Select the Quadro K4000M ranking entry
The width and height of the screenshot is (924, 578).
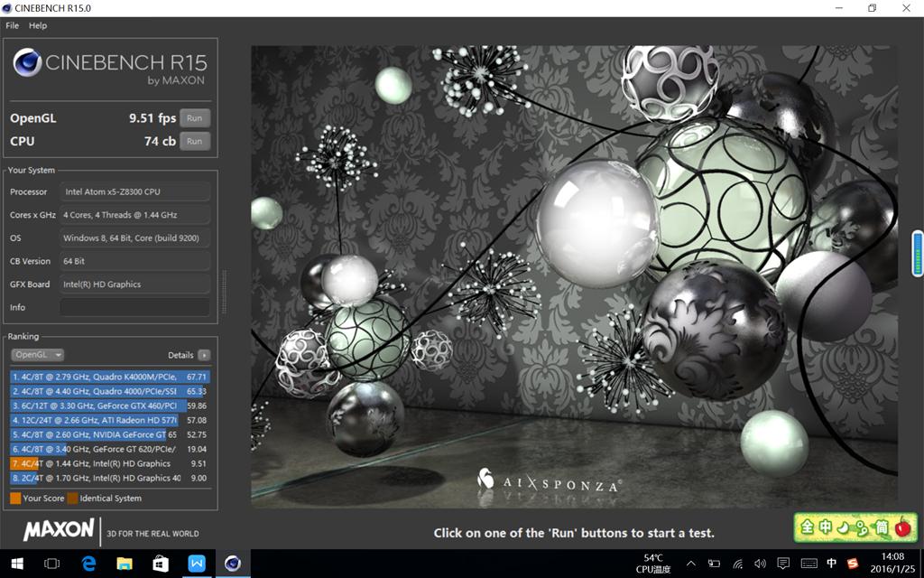109,377
